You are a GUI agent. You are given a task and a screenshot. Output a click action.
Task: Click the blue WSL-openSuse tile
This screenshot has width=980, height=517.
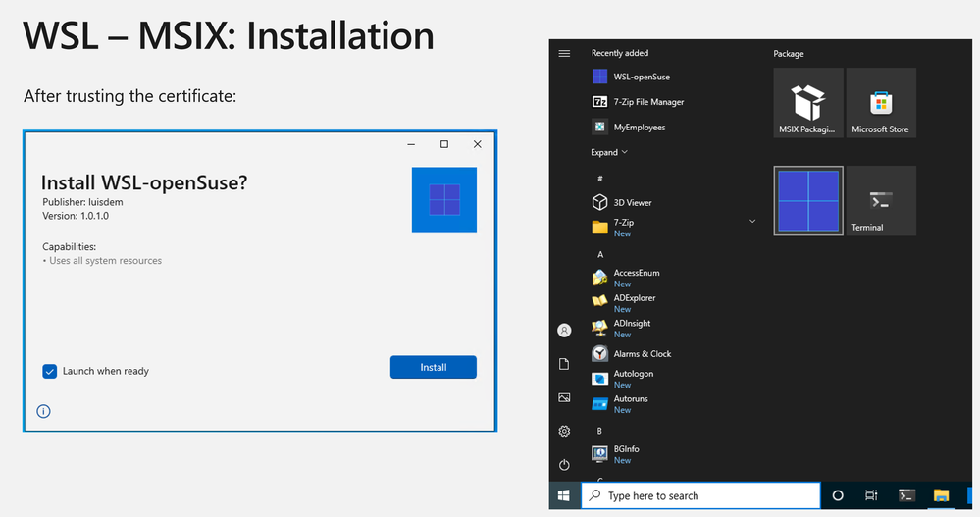pos(808,201)
